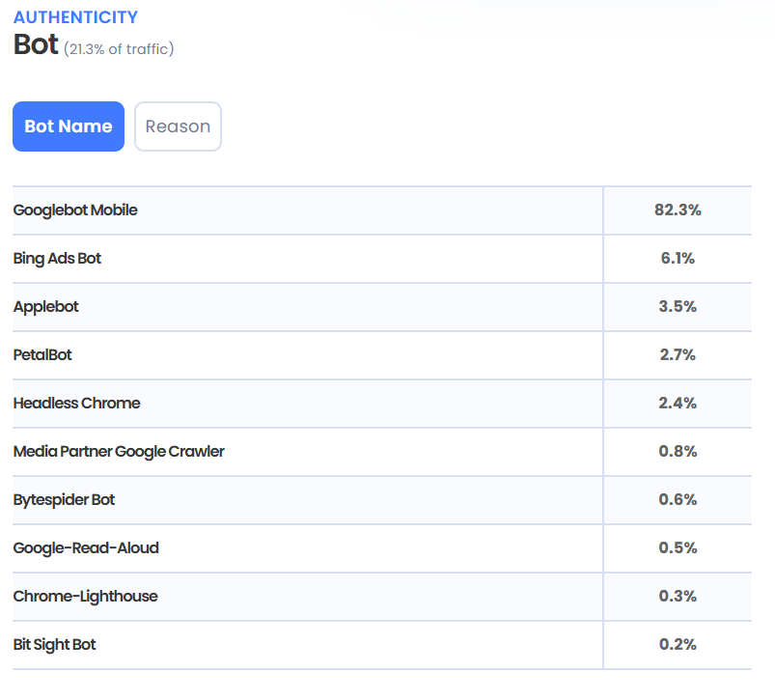Switch to the Reason tab
Image resolution: width=775 pixels, height=700 pixels.
tap(178, 126)
